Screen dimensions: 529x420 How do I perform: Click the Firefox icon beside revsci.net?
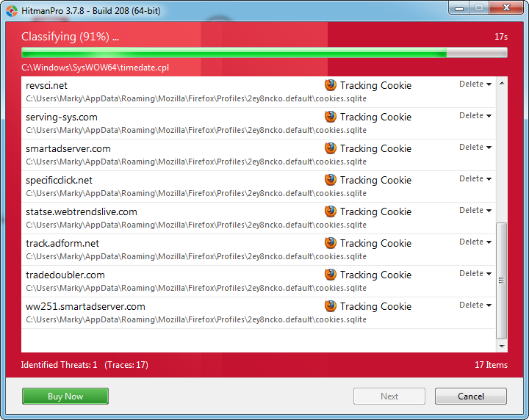click(331, 85)
